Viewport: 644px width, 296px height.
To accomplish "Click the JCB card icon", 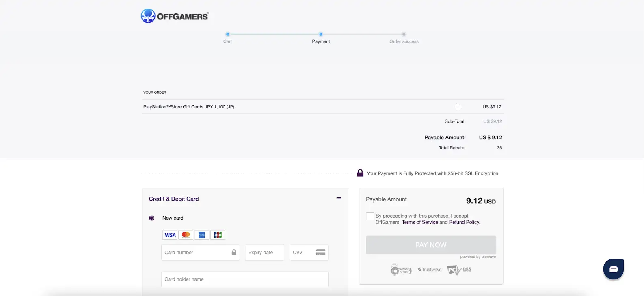I will point(218,235).
